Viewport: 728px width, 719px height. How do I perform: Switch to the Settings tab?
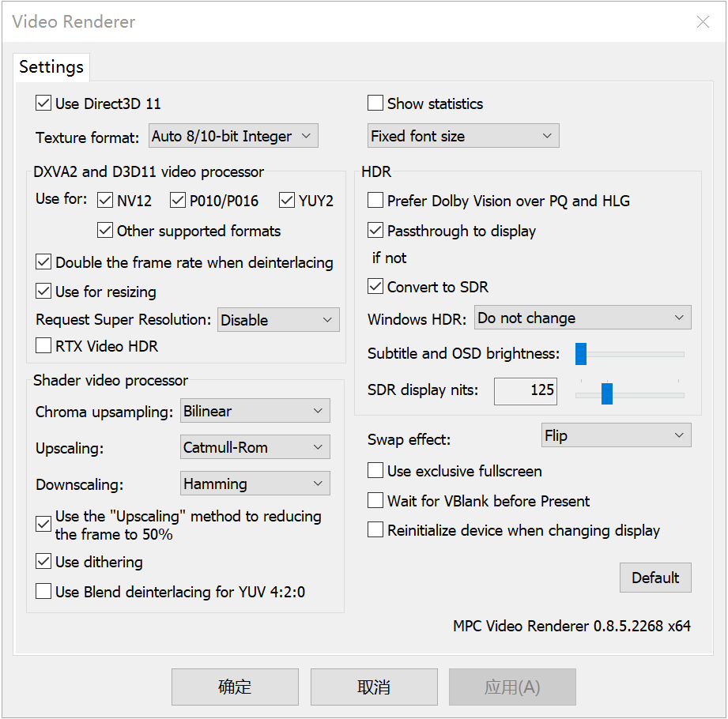tap(51, 67)
